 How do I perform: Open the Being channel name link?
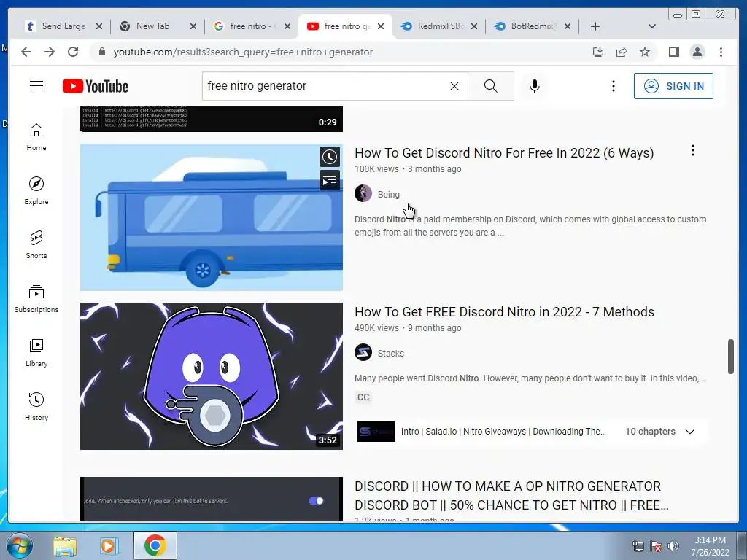pyautogui.click(x=388, y=194)
